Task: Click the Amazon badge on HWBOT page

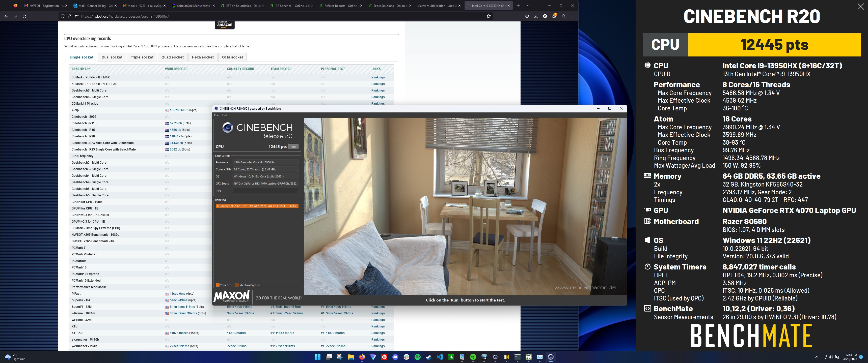Action: tap(225, 25)
